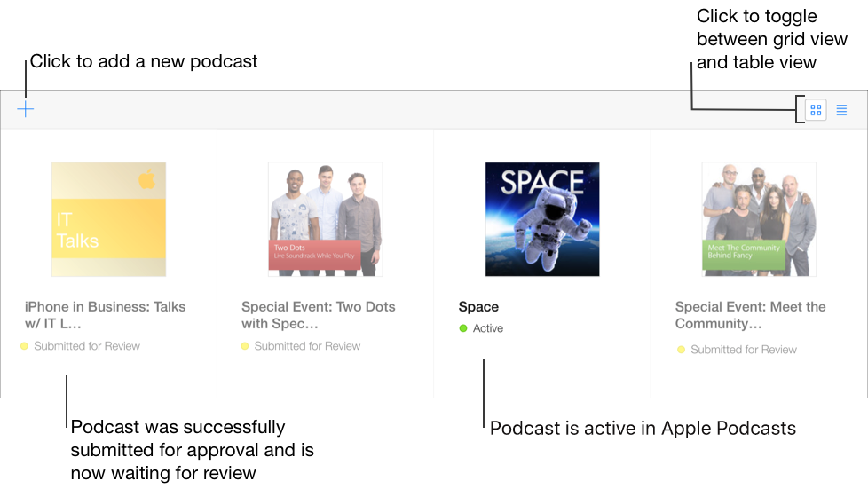868x489 pixels.
Task: Switch to table list view
Action: tap(841, 110)
